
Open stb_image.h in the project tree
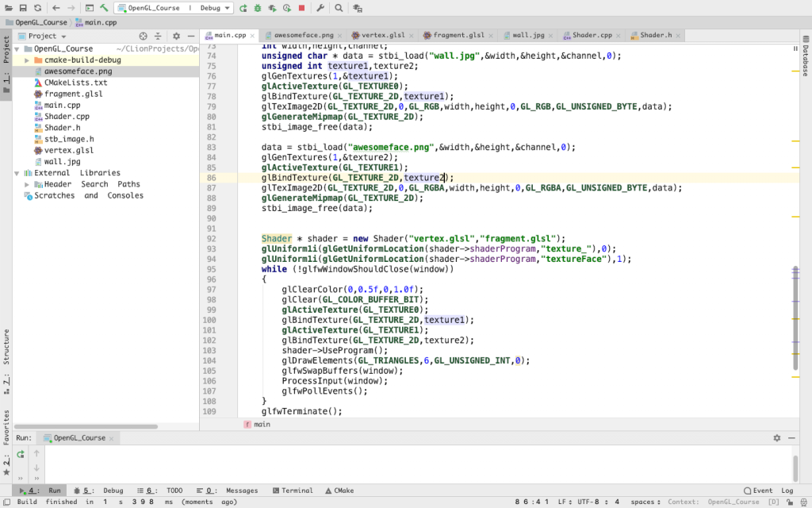tap(69, 139)
